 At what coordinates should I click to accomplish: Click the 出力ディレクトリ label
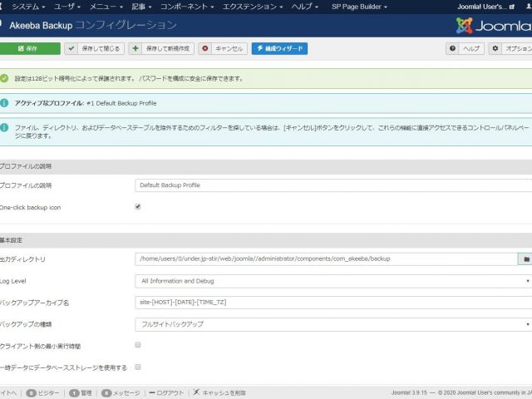pyautogui.click(x=22, y=259)
